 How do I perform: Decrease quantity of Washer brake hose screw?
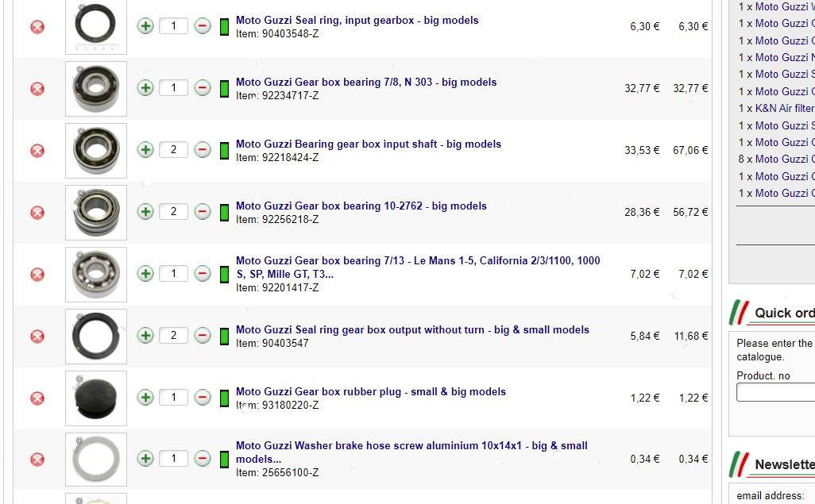203,458
